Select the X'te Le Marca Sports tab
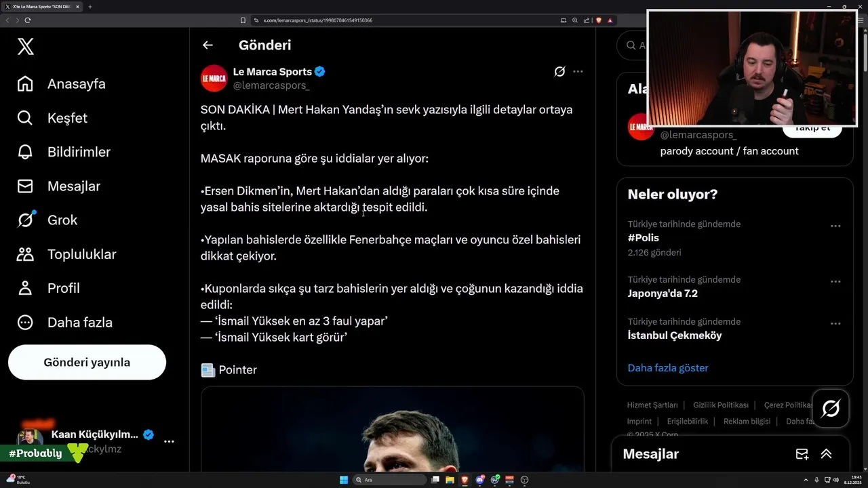This screenshot has height=488, width=868. [x=42, y=7]
